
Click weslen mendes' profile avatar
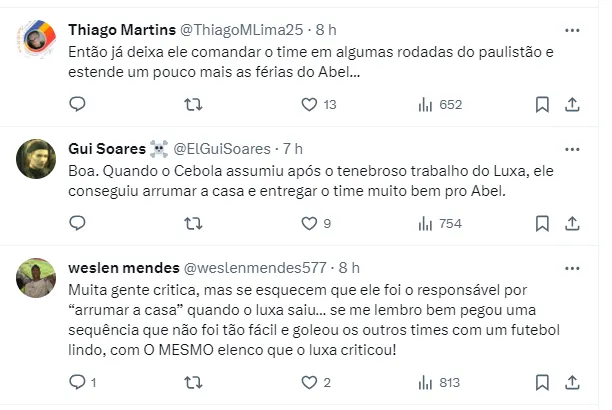point(37,277)
